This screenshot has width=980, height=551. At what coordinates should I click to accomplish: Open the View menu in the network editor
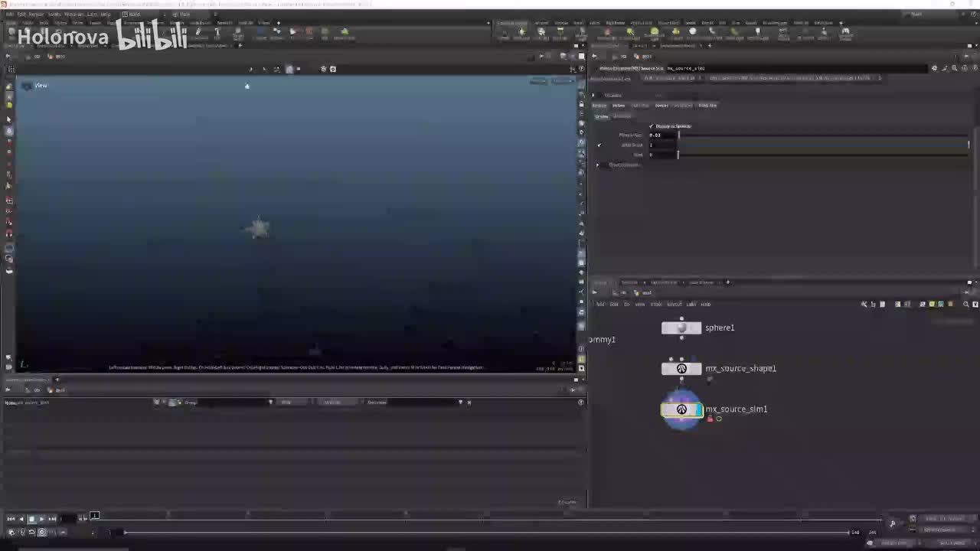point(640,304)
